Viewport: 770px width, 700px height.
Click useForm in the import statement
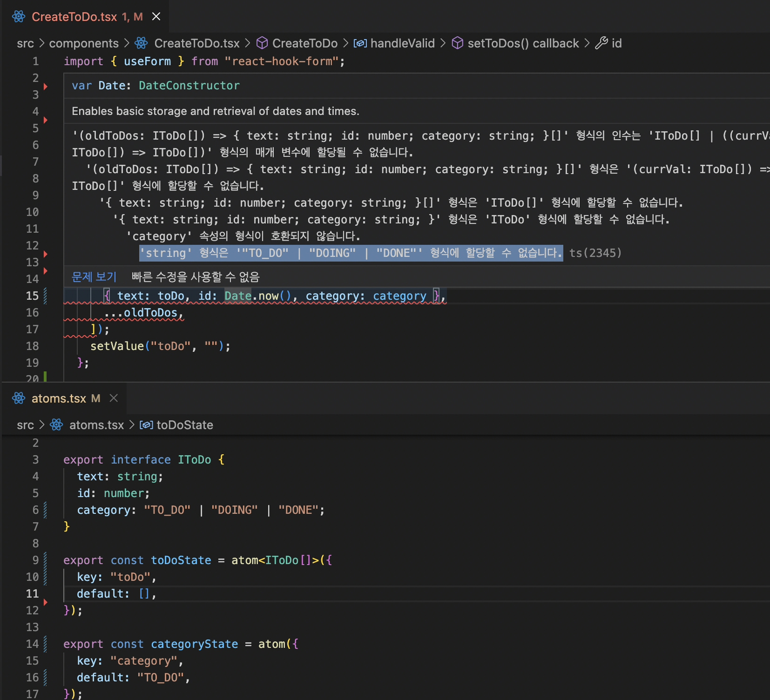tap(147, 61)
